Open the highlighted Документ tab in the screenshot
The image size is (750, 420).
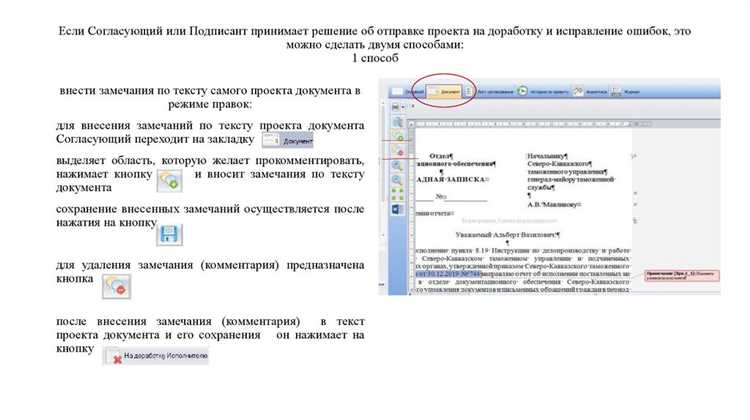coord(444,91)
